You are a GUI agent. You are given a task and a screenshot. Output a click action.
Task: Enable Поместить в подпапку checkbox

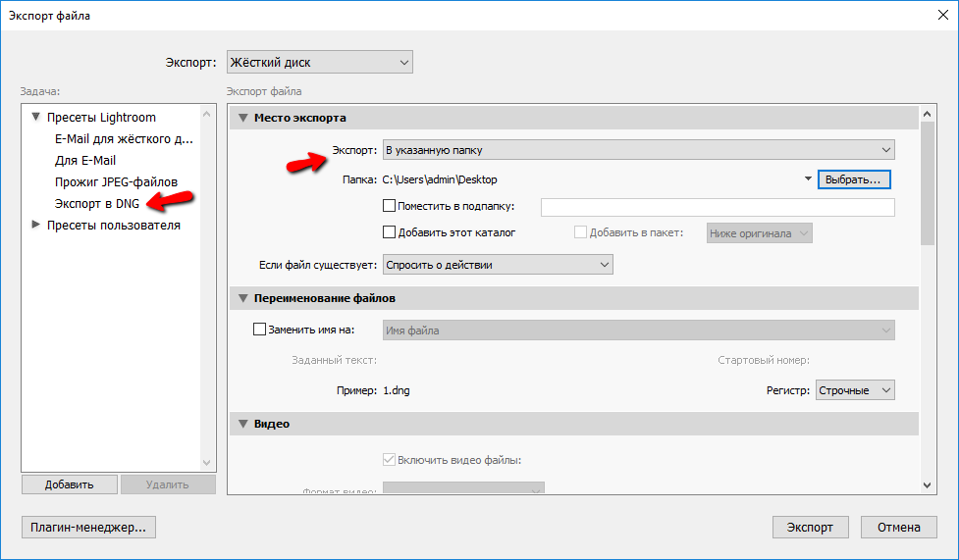tap(389, 207)
